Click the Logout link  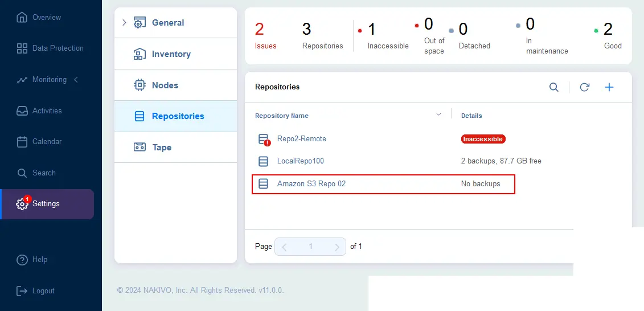pyautogui.click(x=43, y=291)
